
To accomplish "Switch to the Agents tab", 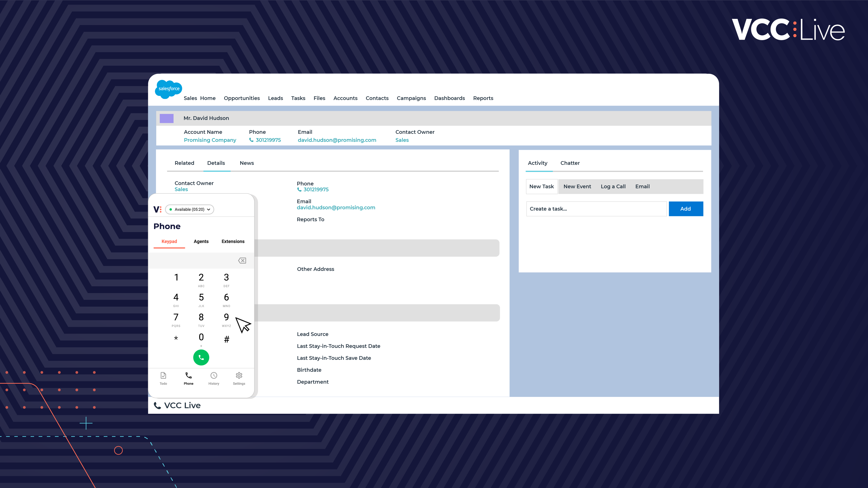I will pyautogui.click(x=201, y=241).
